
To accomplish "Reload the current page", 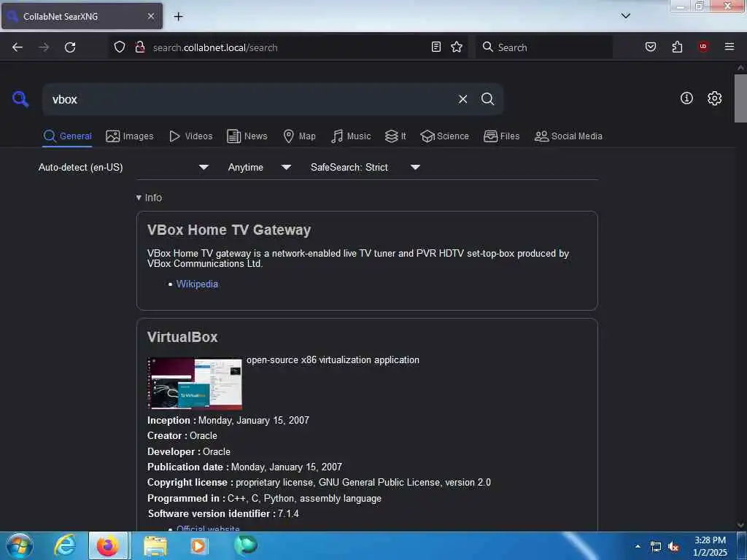I will pyautogui.click(x=70, y=47).
